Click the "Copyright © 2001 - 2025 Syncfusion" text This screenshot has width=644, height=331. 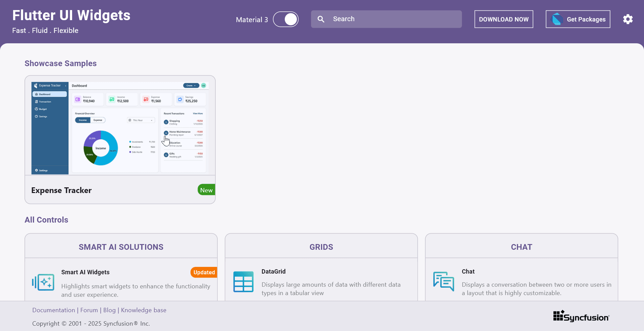91,324
